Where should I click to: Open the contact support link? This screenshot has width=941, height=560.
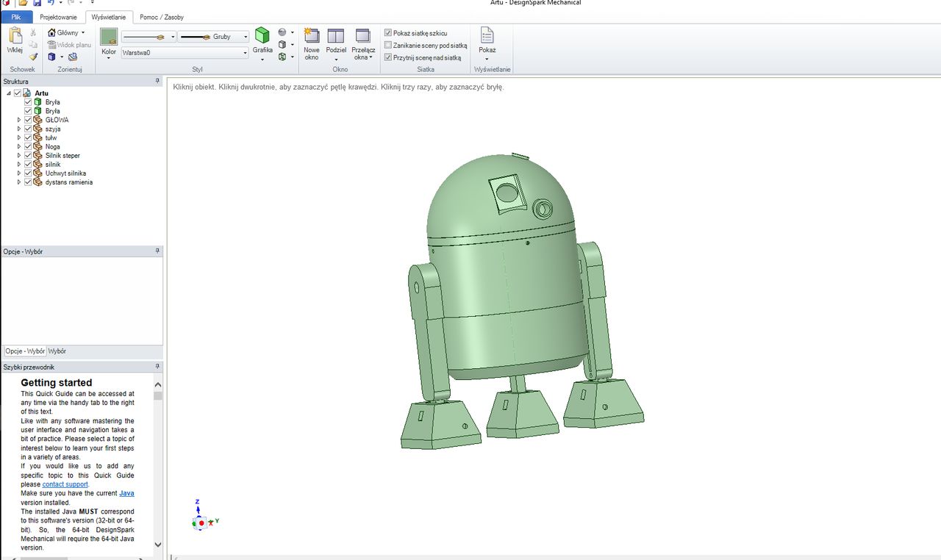pyautogui.click(x=65, y=484)
